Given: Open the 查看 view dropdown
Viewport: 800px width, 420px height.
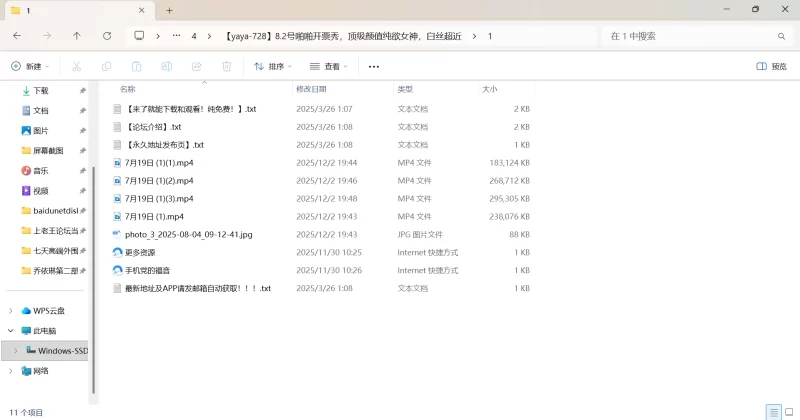Looking at the screenshot, I should tap(329, 67).
